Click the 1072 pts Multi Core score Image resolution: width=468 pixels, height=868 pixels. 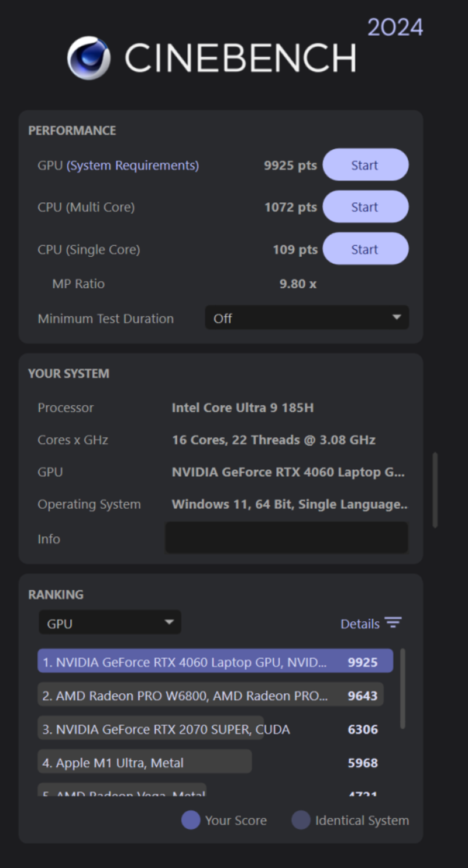pyautogui.click(x=290, y=207)
